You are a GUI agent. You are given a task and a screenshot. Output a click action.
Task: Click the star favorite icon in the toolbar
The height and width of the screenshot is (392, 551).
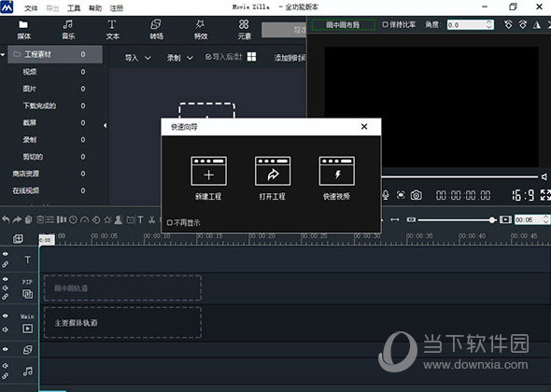(107, 220)
